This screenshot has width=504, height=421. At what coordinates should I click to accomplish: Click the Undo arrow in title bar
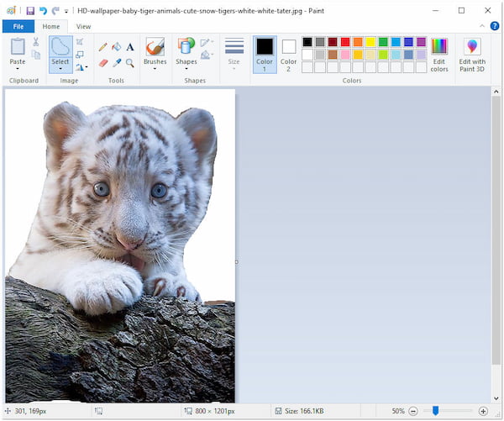pos(43,11)
